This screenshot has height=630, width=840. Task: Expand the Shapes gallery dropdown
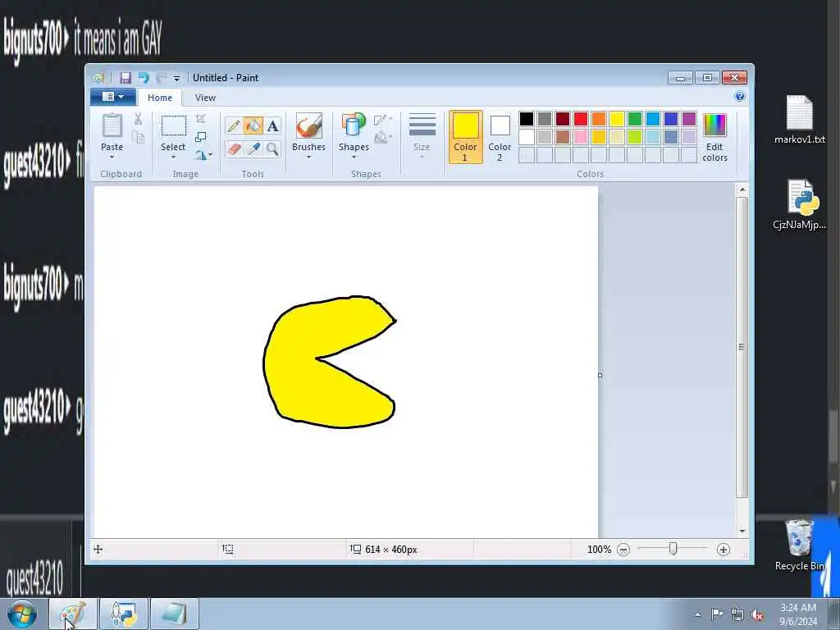tap(354, 157)
